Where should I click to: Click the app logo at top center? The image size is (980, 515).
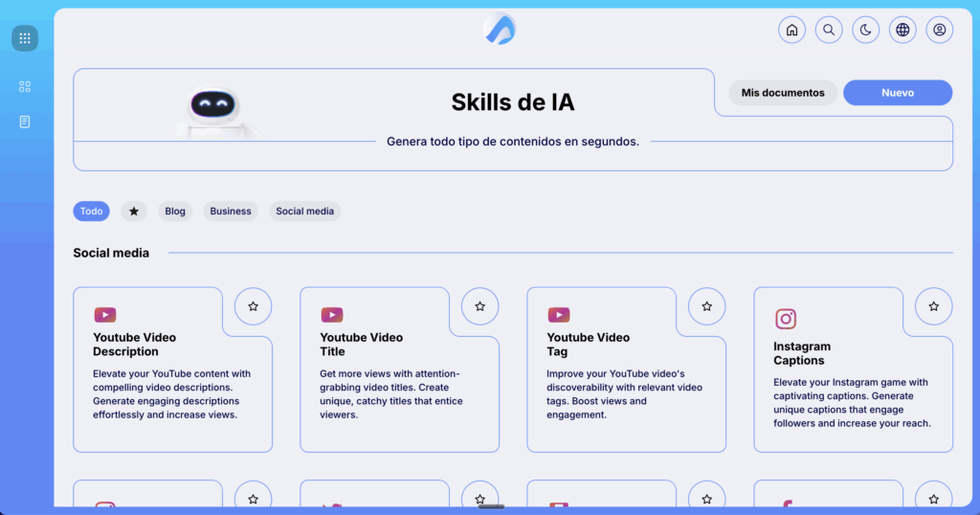(x=500, y=29)
